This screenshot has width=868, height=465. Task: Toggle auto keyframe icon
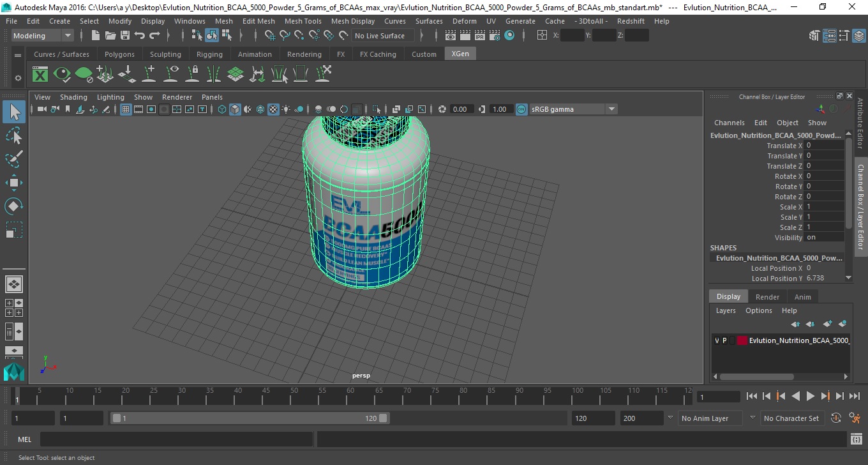click(x=837, y=418)
